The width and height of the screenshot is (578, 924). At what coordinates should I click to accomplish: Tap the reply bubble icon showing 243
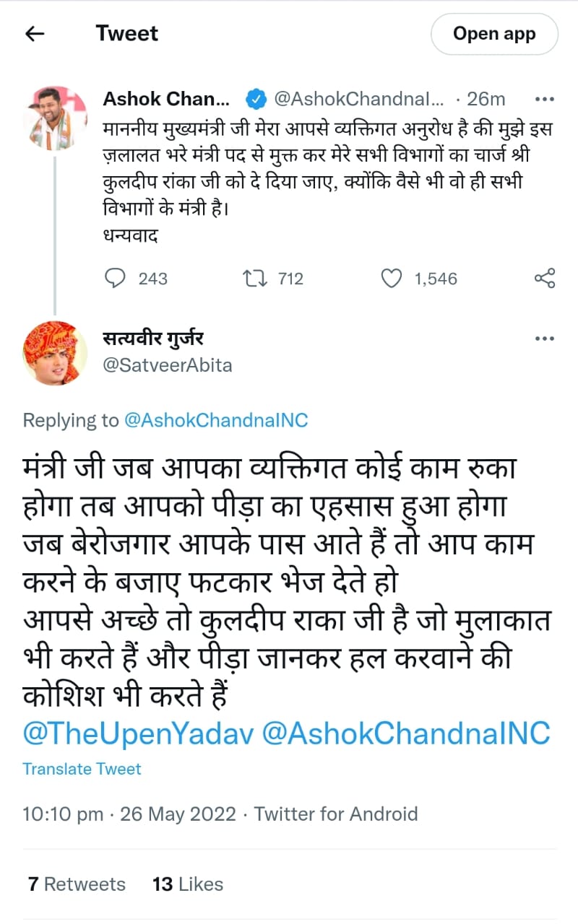click(114, 279)
